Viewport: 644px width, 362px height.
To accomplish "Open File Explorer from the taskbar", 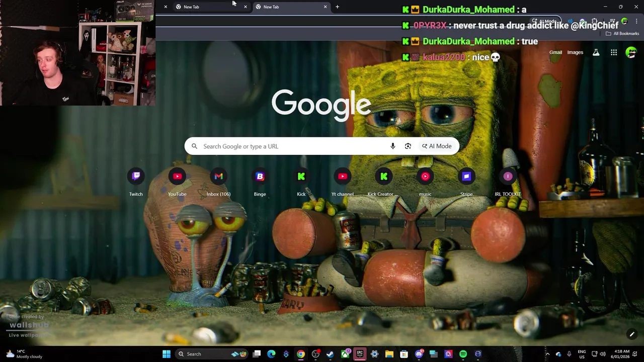I will tap(389, 354).
